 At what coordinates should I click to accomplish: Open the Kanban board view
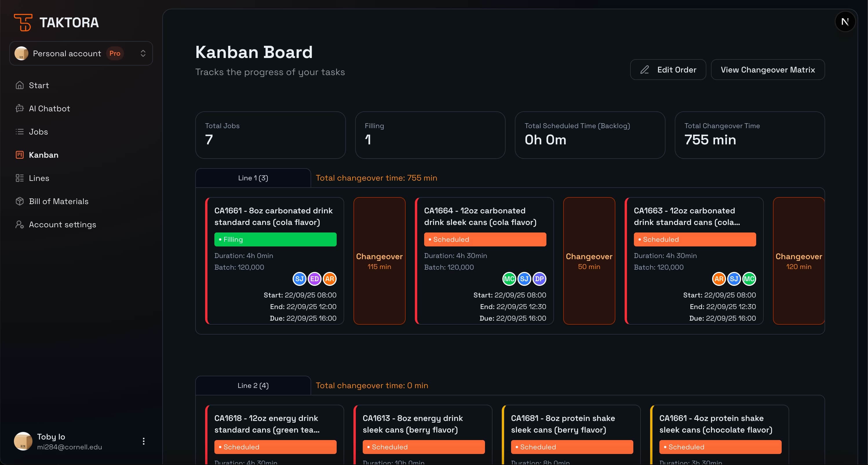coord(43,155)
